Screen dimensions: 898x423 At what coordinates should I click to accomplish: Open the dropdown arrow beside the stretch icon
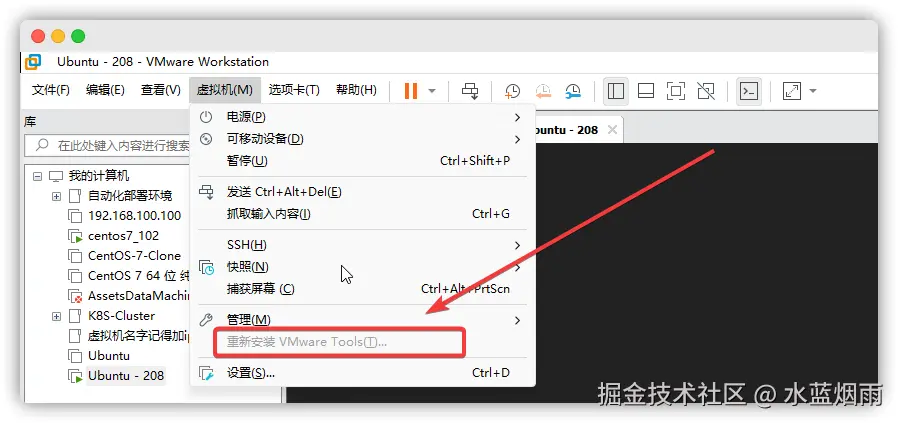coord(812,91)
